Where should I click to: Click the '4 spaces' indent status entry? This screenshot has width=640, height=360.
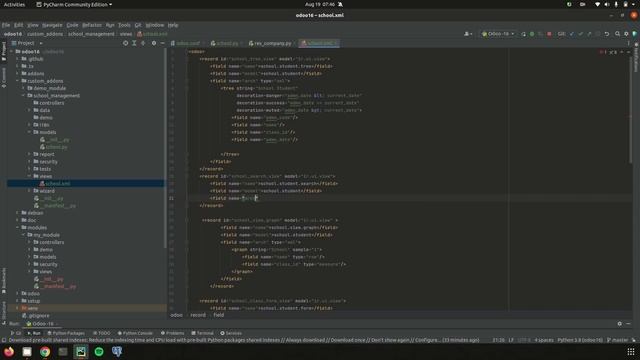[x=544, y=340]
